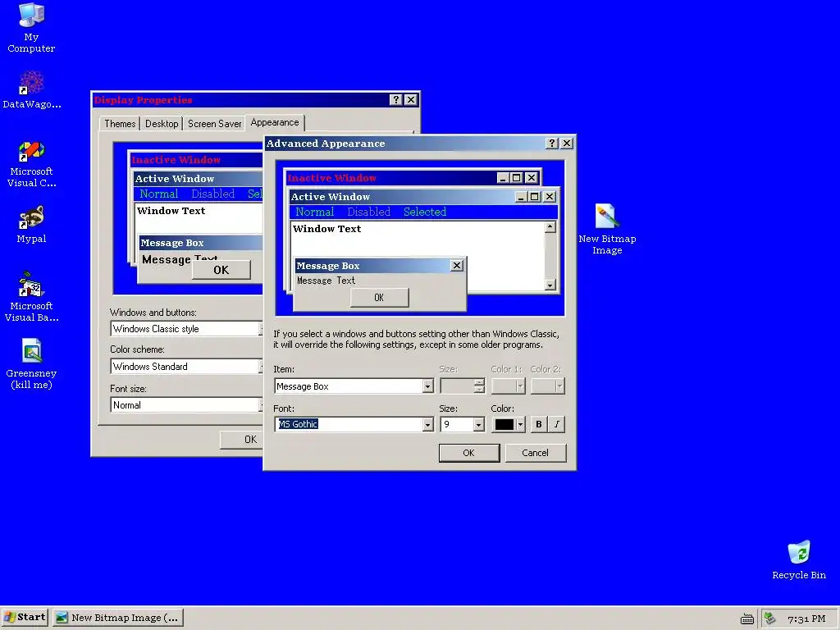Select the Microsoft Visual Ba... shortcut icon
The height and width of the screenshot is (630, 840).
pos(32,296)
